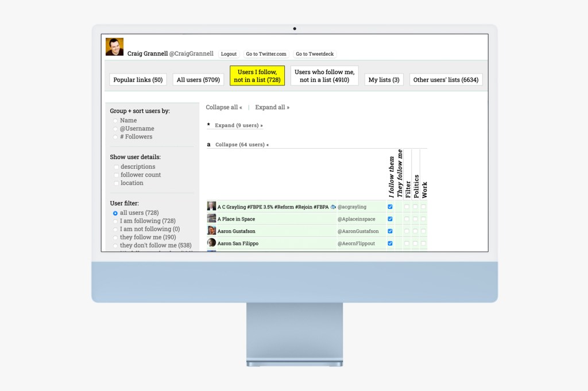Click A C Grayling's avatar thumbnail

211,206
